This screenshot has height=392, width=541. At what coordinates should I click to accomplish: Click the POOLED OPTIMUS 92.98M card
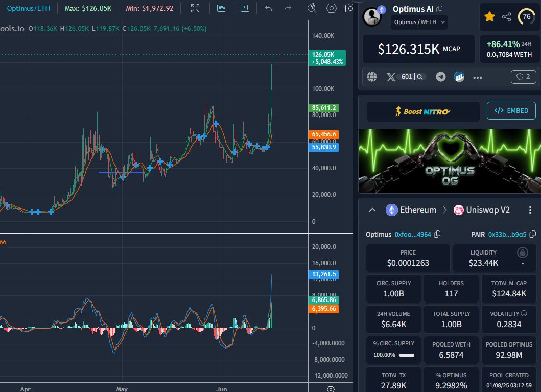click(x=509, y=350)
